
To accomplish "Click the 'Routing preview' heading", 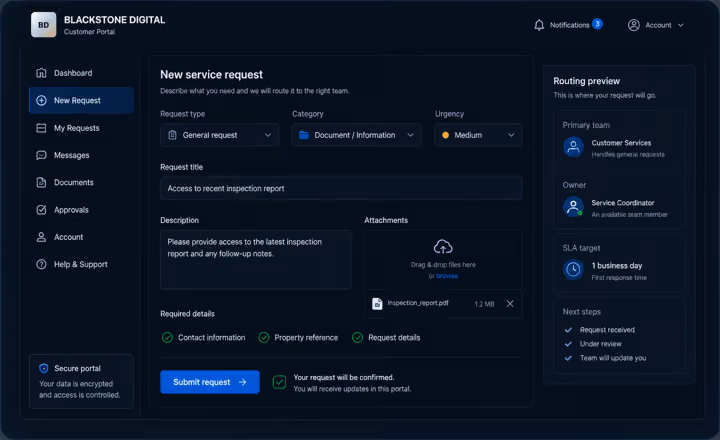I will (586, 81).
